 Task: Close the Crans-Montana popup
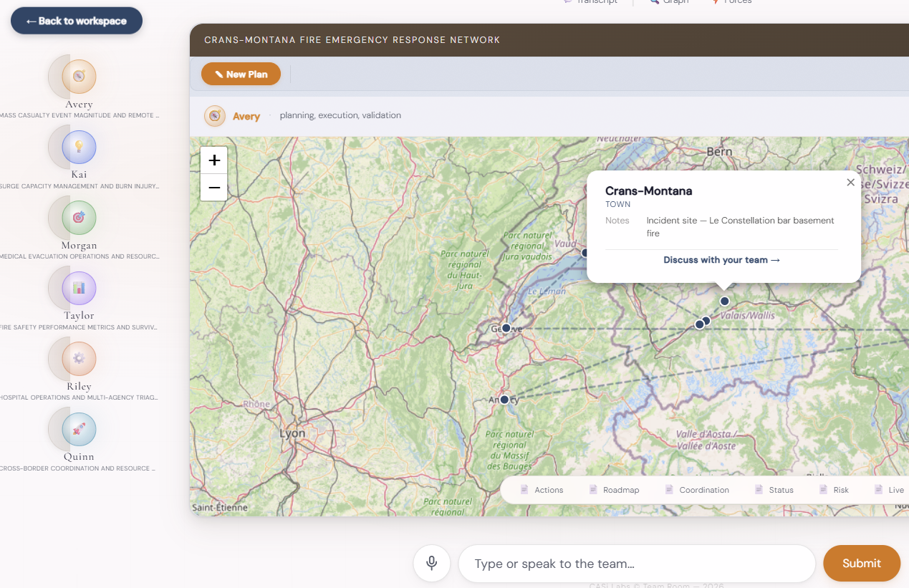851,182
